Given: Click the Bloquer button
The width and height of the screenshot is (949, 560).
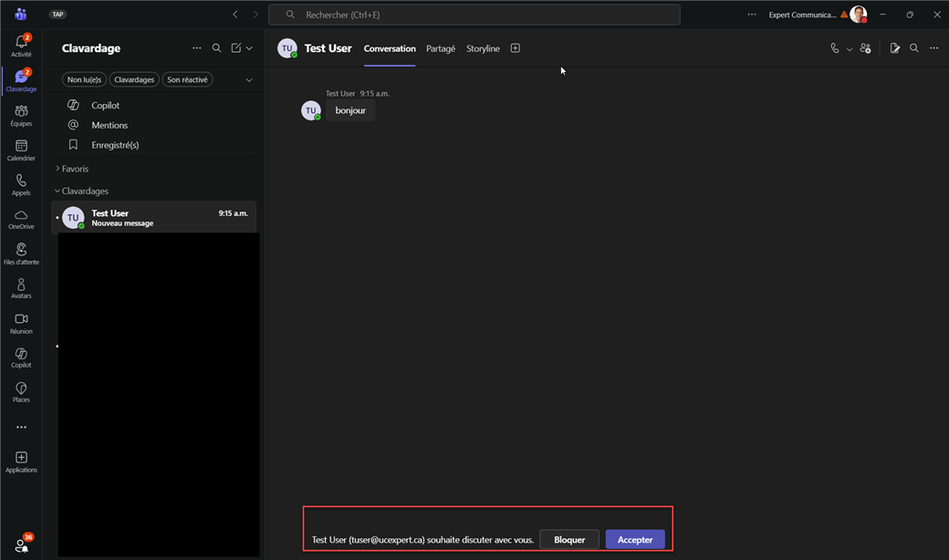Looking at the screenshot, I should pyautogui.click(x=569, y=540).
